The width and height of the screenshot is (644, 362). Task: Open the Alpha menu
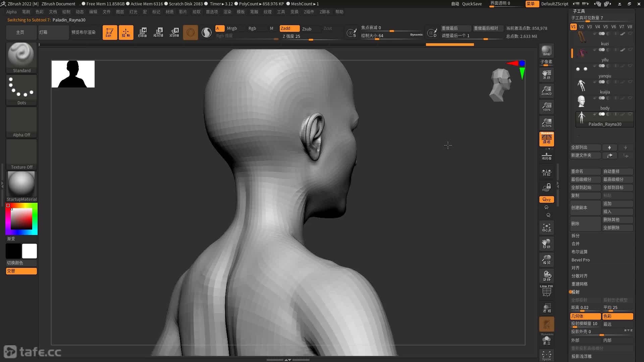[11, 12]
